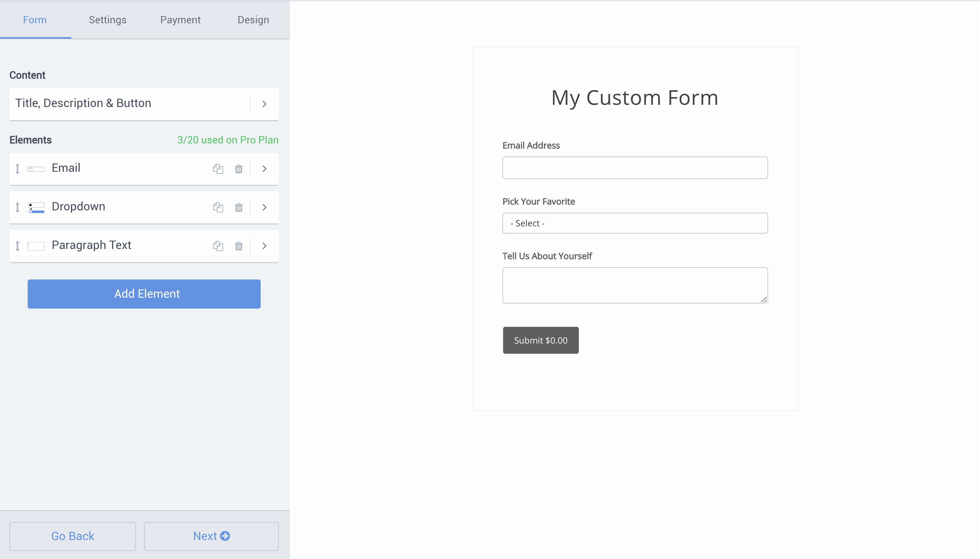This screenshot has width=980, height=559.
Task: Delete the Dropdown element
Action: tap(239, 207)
